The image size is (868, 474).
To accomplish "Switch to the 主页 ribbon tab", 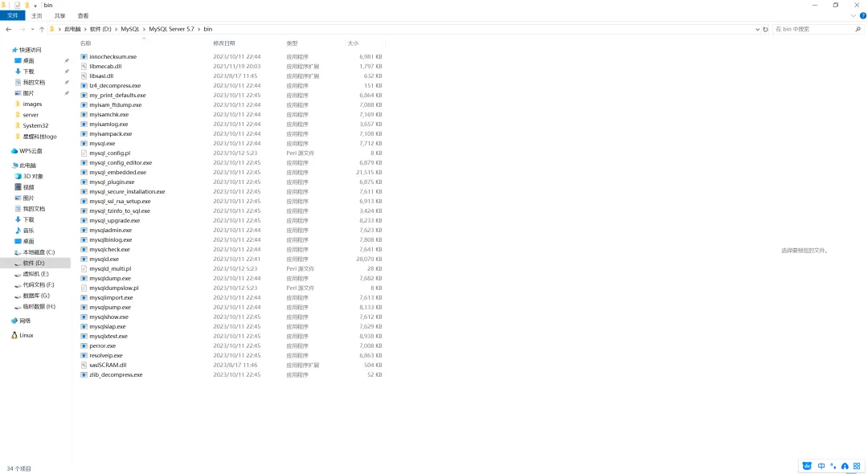I will 36,16.
